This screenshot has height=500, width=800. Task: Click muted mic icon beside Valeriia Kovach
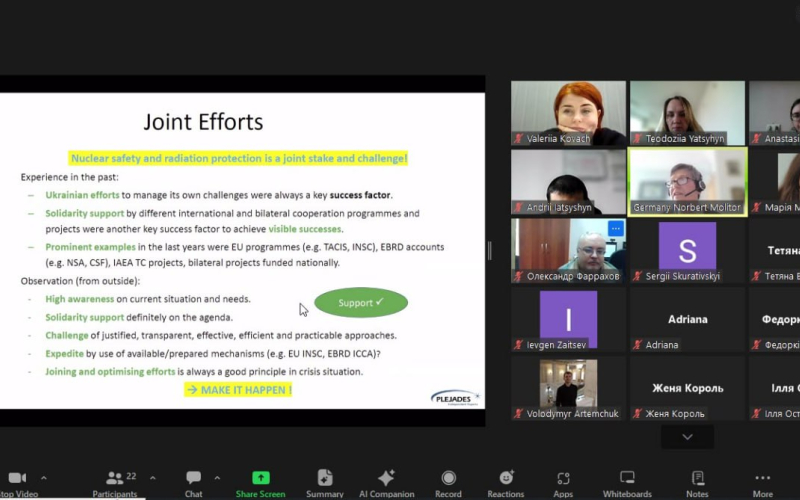click(518, 139)
